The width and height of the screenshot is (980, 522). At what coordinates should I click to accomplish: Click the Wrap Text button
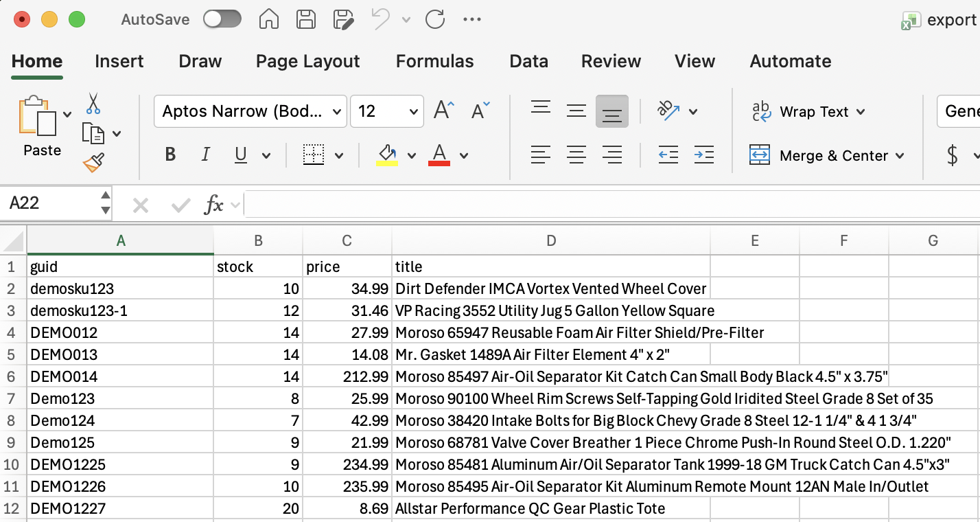pyautogui.click(x=808, y=111)
